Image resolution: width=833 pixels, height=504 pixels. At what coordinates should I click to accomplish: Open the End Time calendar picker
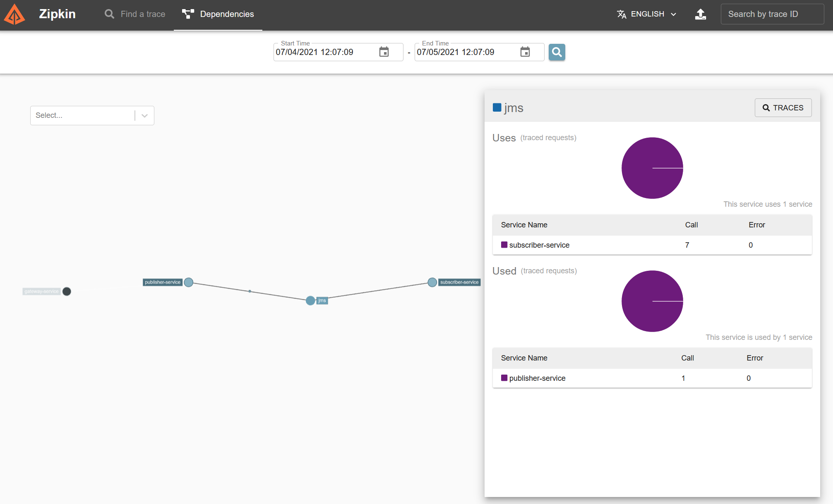[525, 52]
